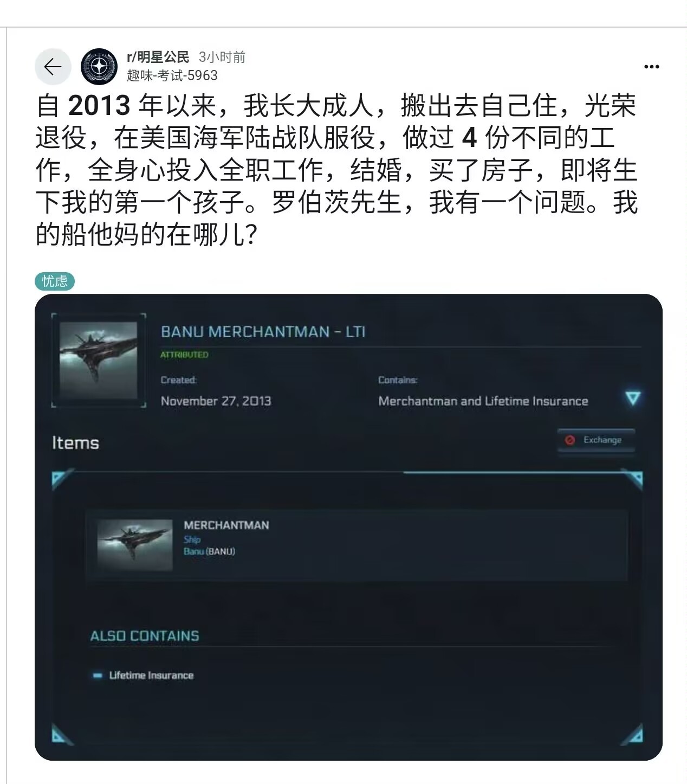Click the Merchantman item ship thumbnail
Screen dimensions: 687x784
135,545
